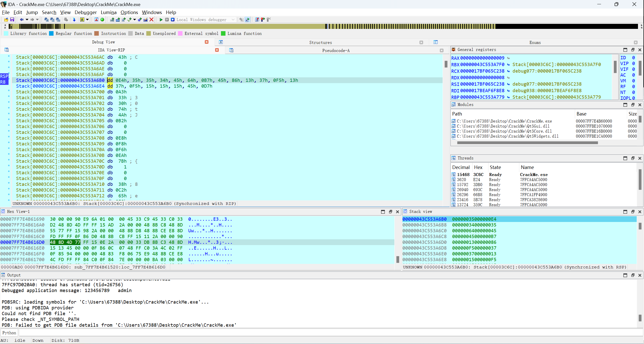644x344 pixels.
Task: Click the yellow A text style icon
Action: 82,20
